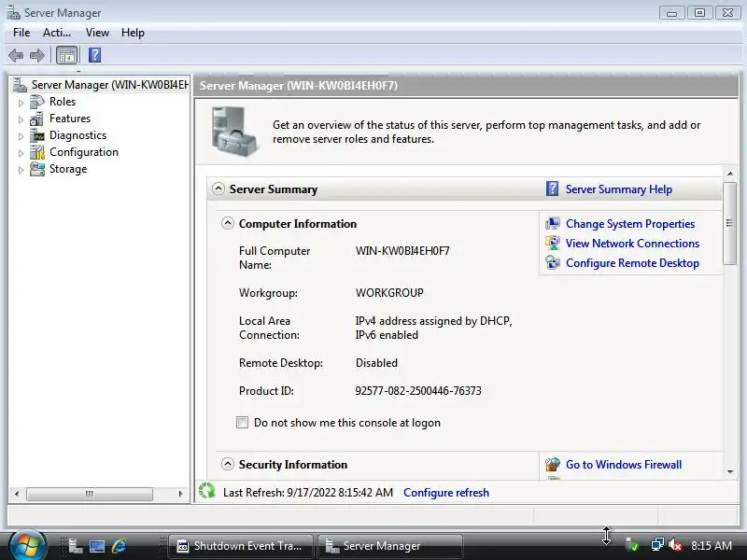The width and height of the screenshot is (747, 560).
Task: Launch Server Manager from Quick Launch
Action: [x=76, y=546]
